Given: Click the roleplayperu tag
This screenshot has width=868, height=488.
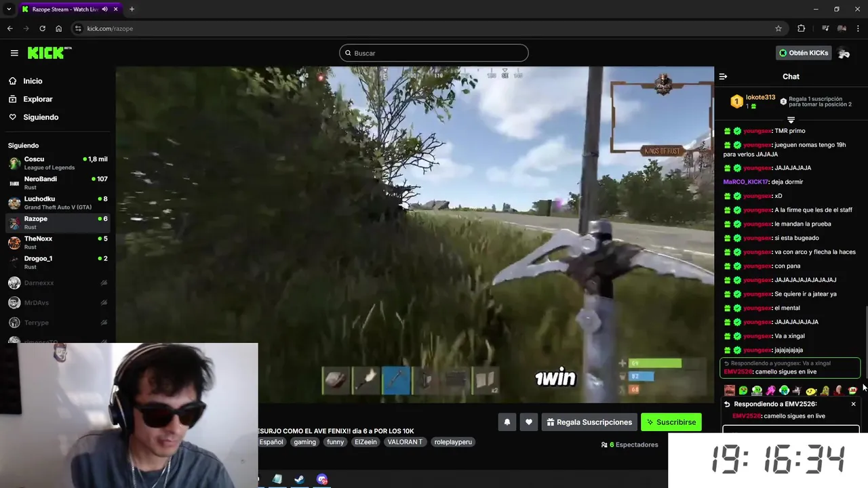Looking at the screenshot, I should pos(453,442).
